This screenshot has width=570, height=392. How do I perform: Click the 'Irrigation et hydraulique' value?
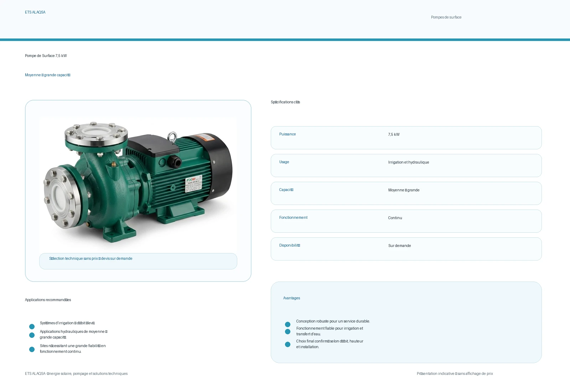[409, 162]
